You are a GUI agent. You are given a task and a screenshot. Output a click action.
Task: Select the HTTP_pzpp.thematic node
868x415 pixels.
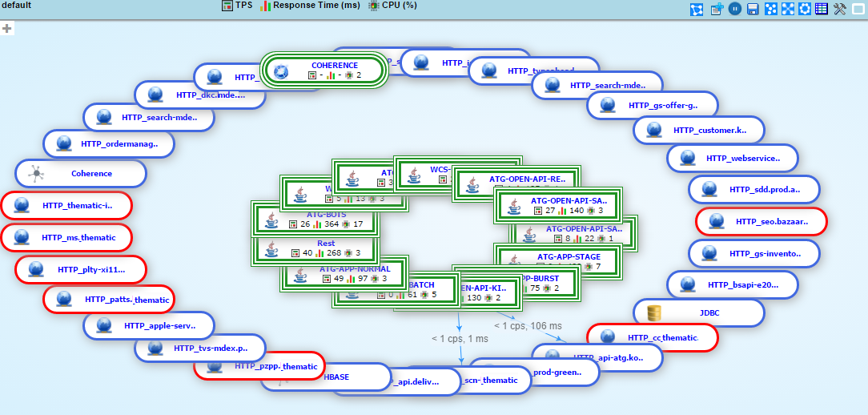point(259,366)
